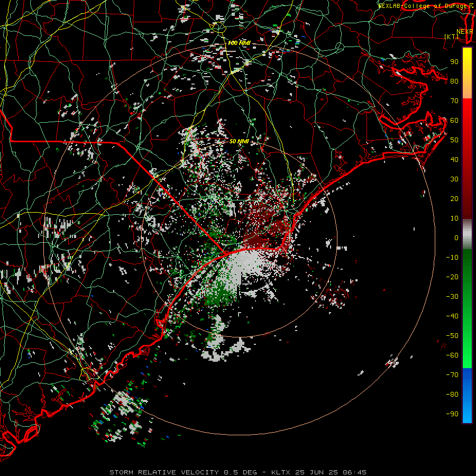This screenshot has height=476, width=476.
Task: Select the 30 value on the velocity scale
Action: [454, 179]
